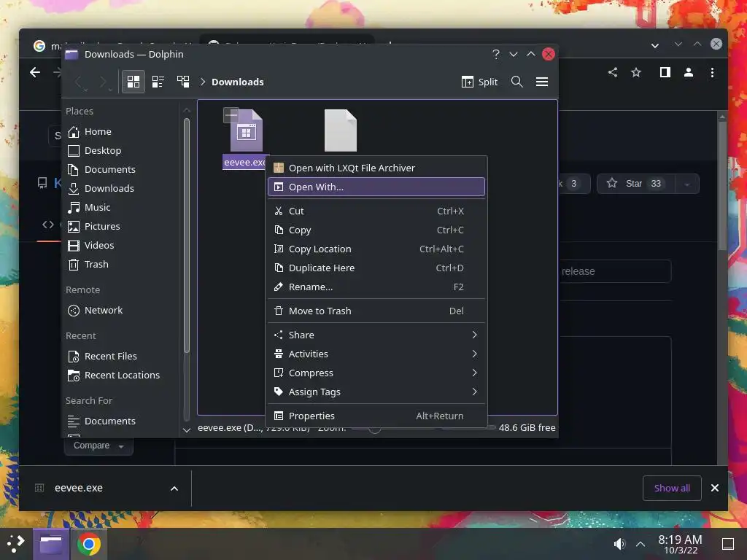747x560 pixels.
Task: Choose Duplicate Here menu entry
Action: coord(376,268)
